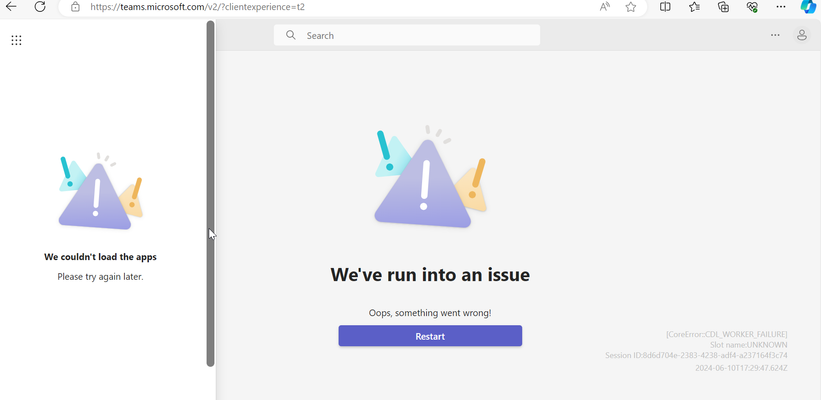Click "We couldn't load the apps" heading
The height and width of the screenshot is (400, 821).
coord(100,257)
